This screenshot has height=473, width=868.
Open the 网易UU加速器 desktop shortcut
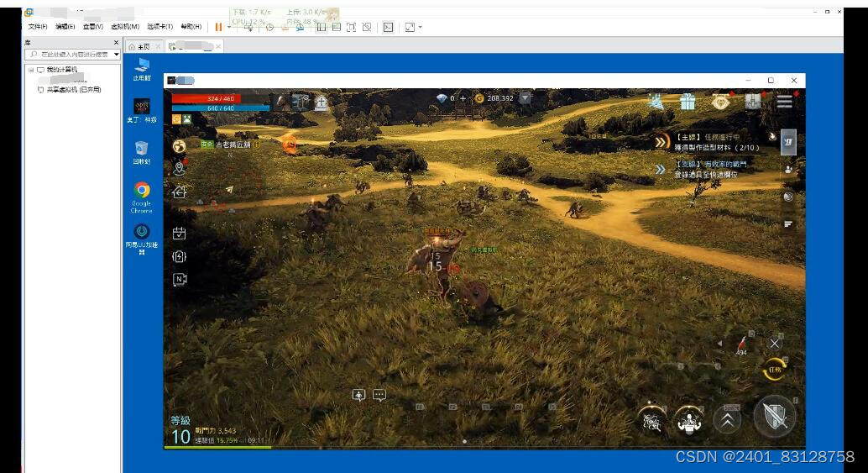(x=142, y=238)
